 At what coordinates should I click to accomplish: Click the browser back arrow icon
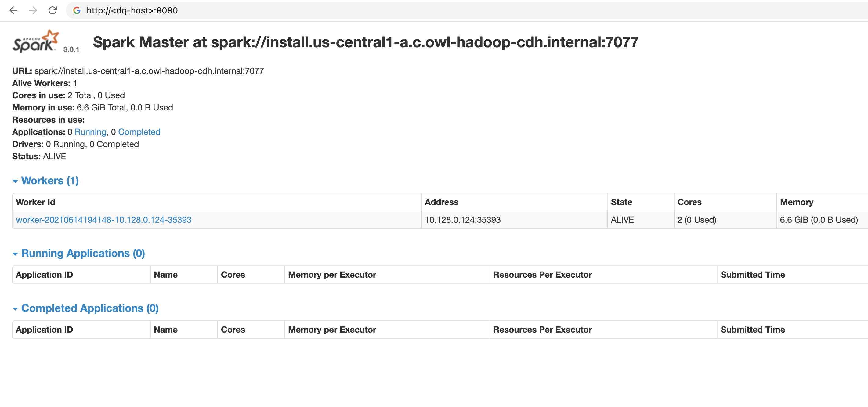(x=13, y=10)
